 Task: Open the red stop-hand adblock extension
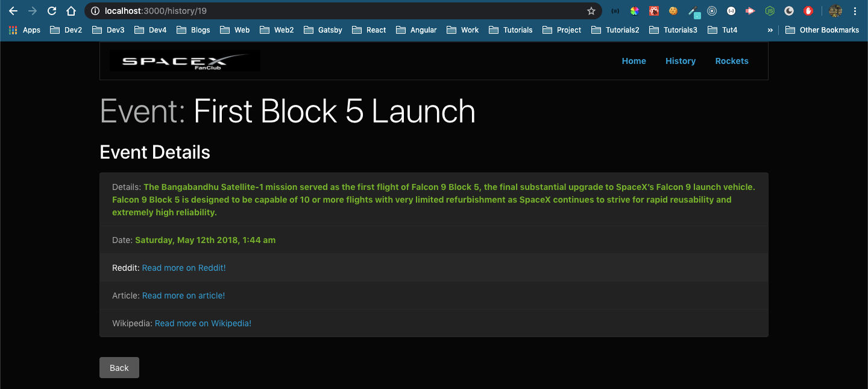coord(808,11)
